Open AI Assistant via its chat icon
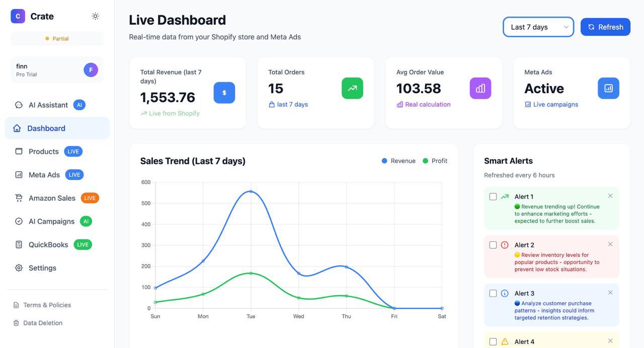 click(x=18, y=105)
